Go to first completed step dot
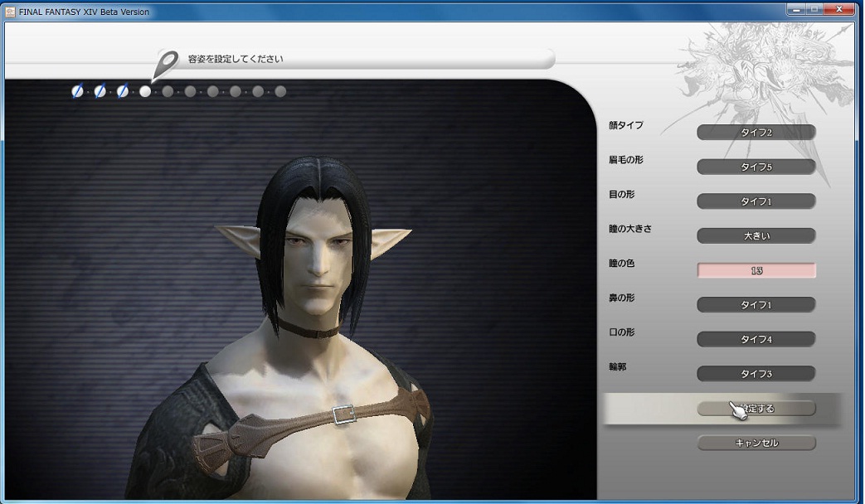 [x=77, y=91]
